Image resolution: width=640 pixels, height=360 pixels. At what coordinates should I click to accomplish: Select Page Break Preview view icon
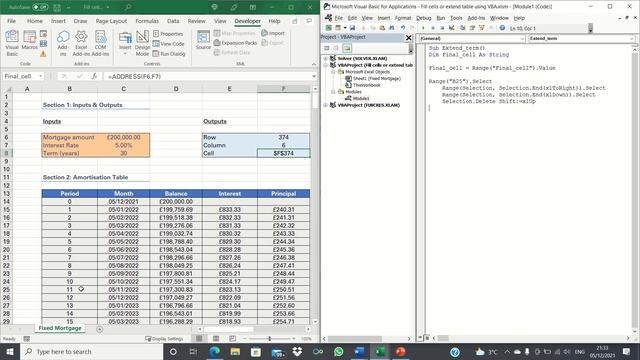coord(232,339)
